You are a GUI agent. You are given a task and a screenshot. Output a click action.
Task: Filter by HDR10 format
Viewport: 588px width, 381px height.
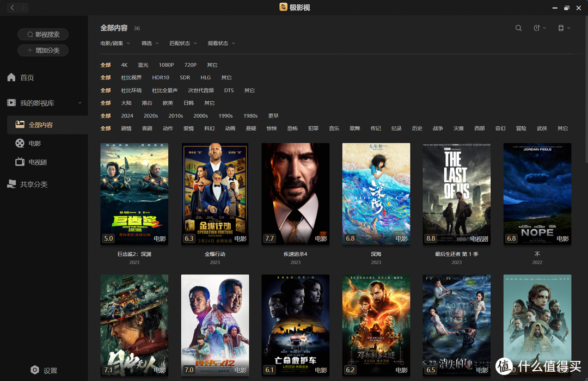coord(161,78)
